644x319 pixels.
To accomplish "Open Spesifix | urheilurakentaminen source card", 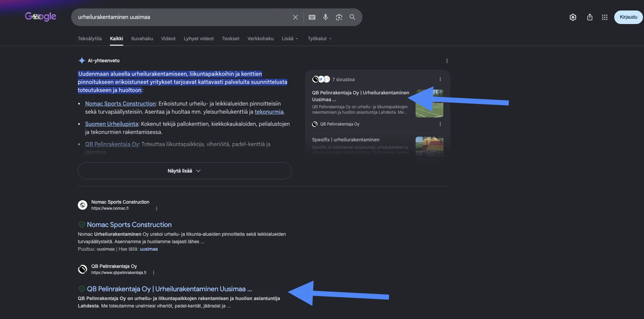I will point(346,140).
